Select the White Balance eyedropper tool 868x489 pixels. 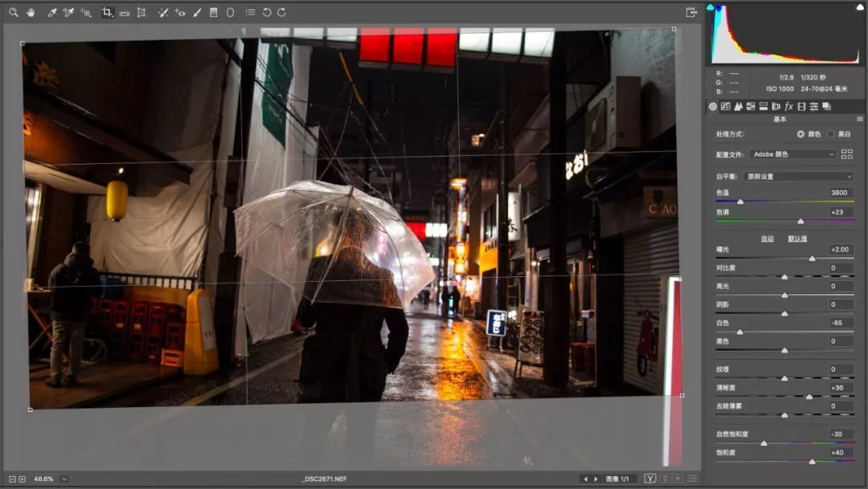click(x=52, y=12)
